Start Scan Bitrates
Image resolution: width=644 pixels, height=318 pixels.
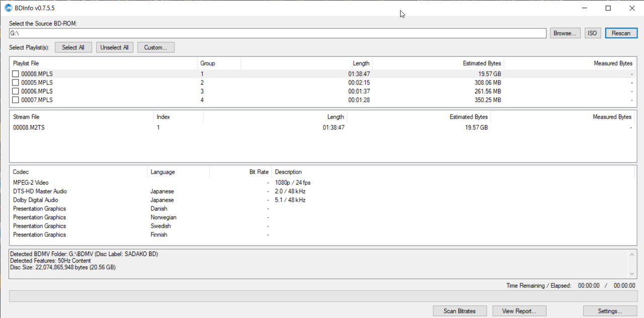point(460,311)
